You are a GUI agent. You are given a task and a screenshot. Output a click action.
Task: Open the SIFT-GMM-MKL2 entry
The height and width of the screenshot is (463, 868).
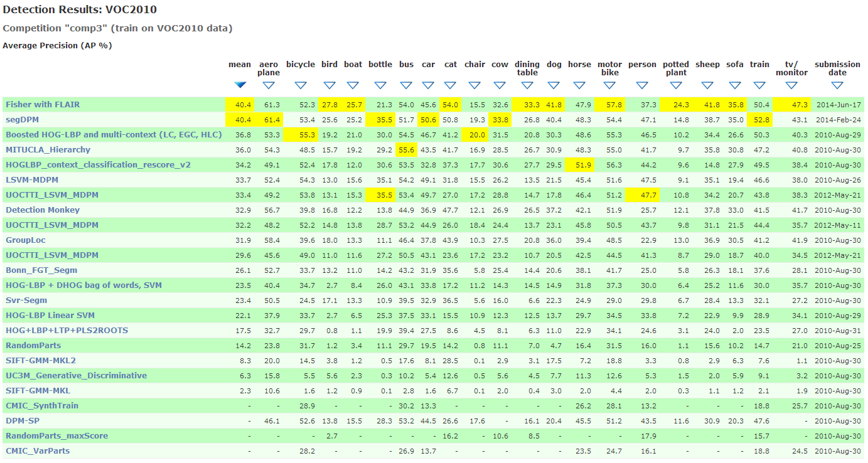click(x=41, y=361)
